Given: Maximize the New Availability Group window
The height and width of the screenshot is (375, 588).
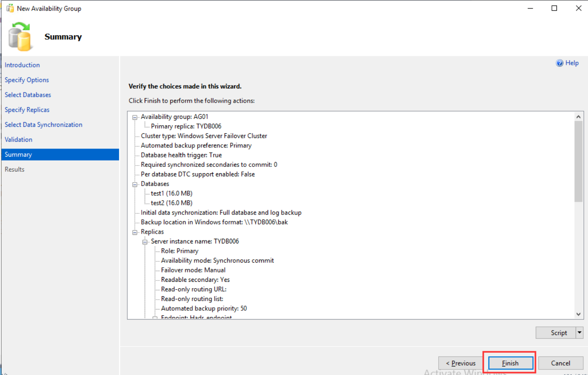Looking at the screenshot, I should click(554, 8).
